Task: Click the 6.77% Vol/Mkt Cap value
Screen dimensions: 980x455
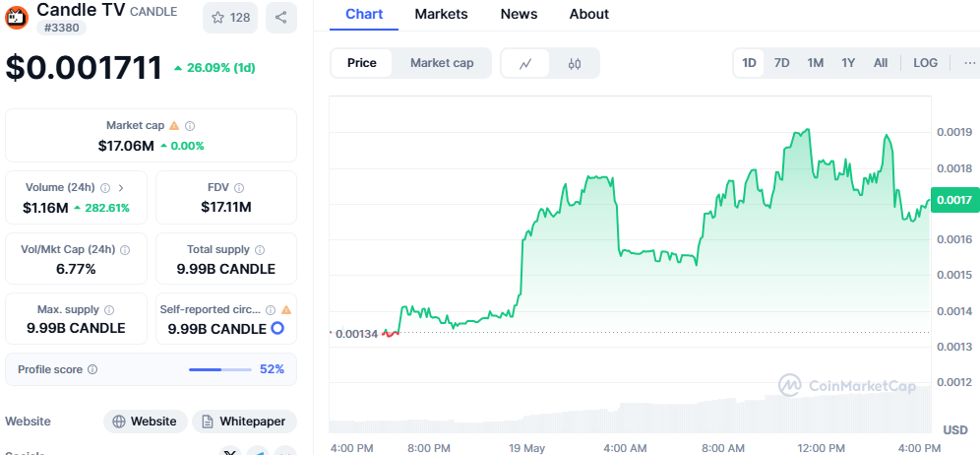Action: click(76, 270)
